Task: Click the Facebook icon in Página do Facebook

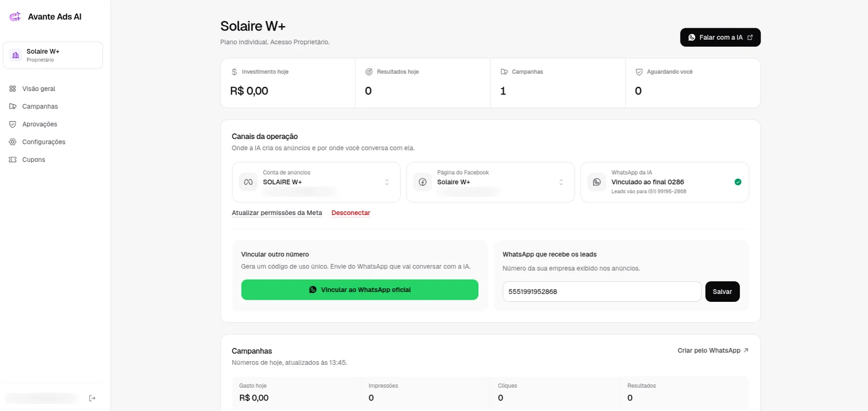Action: pos(423,182)
